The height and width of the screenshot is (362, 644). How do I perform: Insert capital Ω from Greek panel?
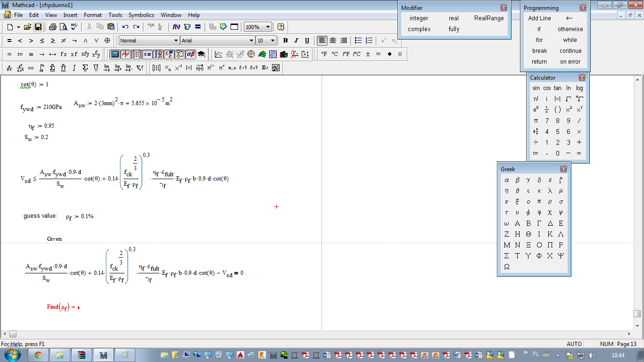tap(507, 267)
